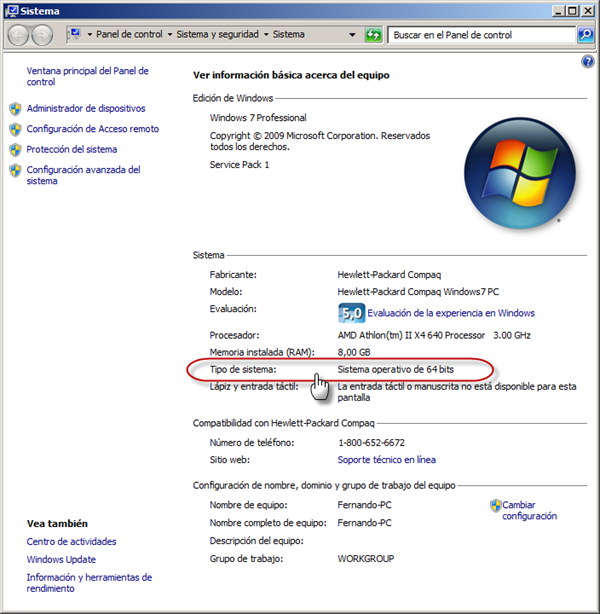
Task: Click the Back navigation arrow button
Action: [x=18, y=35]
